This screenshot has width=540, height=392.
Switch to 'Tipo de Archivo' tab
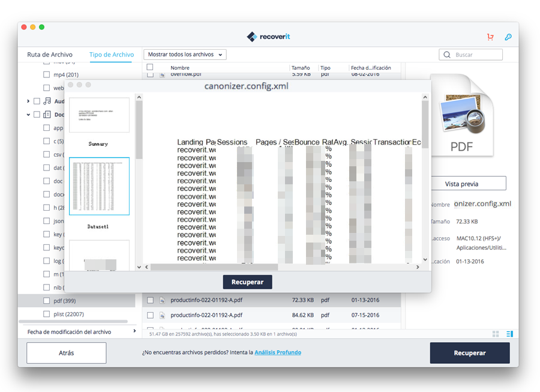(x=112, y=55)
